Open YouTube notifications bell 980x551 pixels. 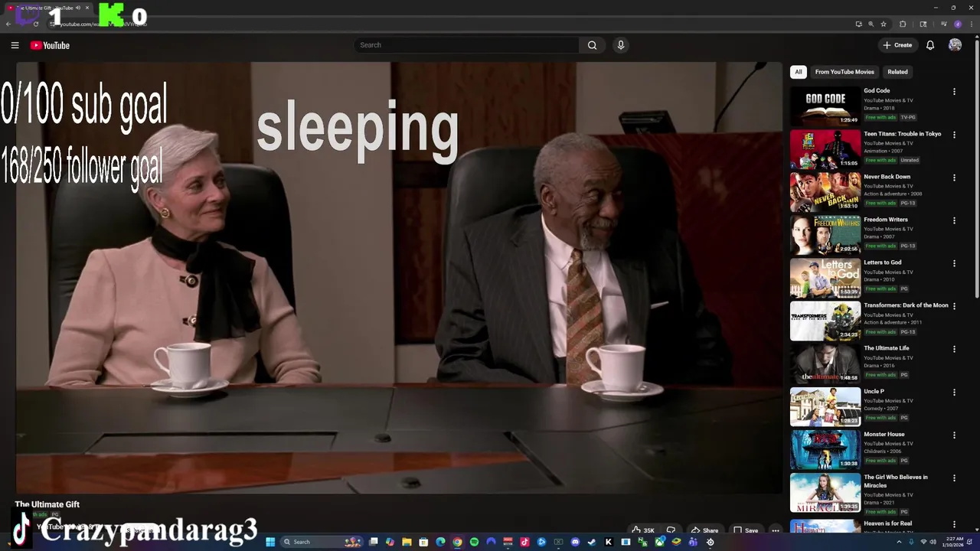point(930,45)
